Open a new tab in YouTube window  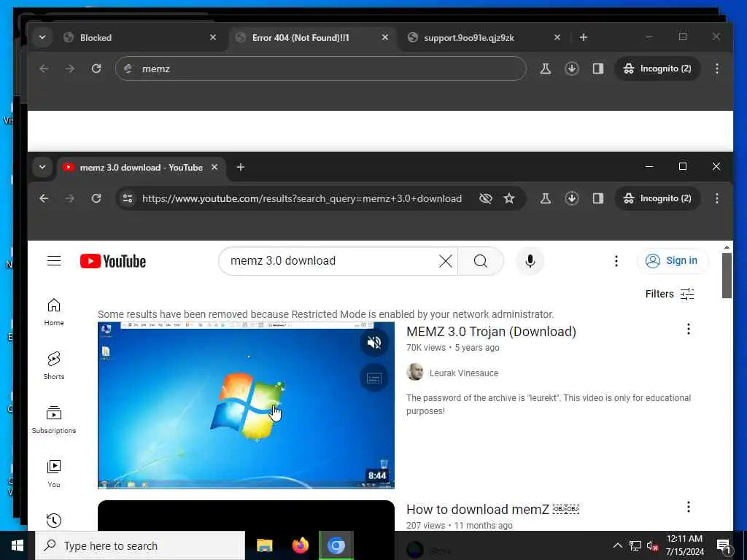[x=241, y=167]
